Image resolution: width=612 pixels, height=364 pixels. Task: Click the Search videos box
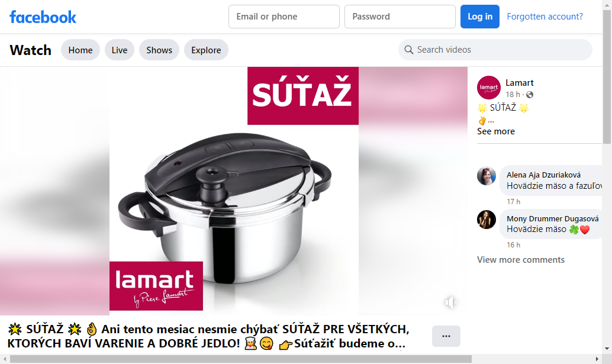coord(495,50)
